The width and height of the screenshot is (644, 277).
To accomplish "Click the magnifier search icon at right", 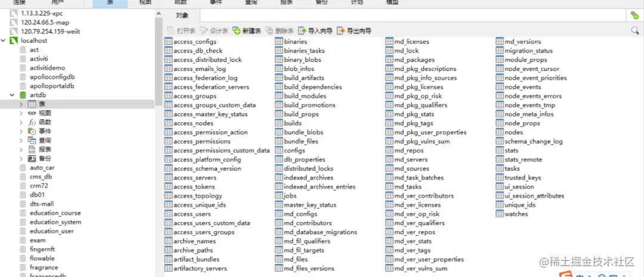I will pos(635,30).
